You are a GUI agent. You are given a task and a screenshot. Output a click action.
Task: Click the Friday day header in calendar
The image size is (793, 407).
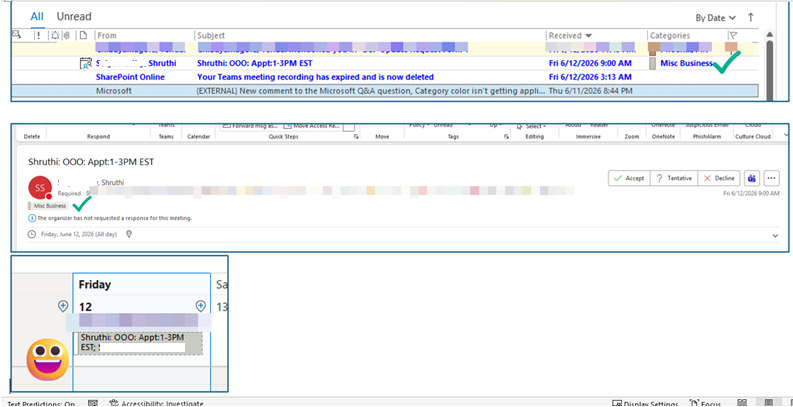click(95, 285)
